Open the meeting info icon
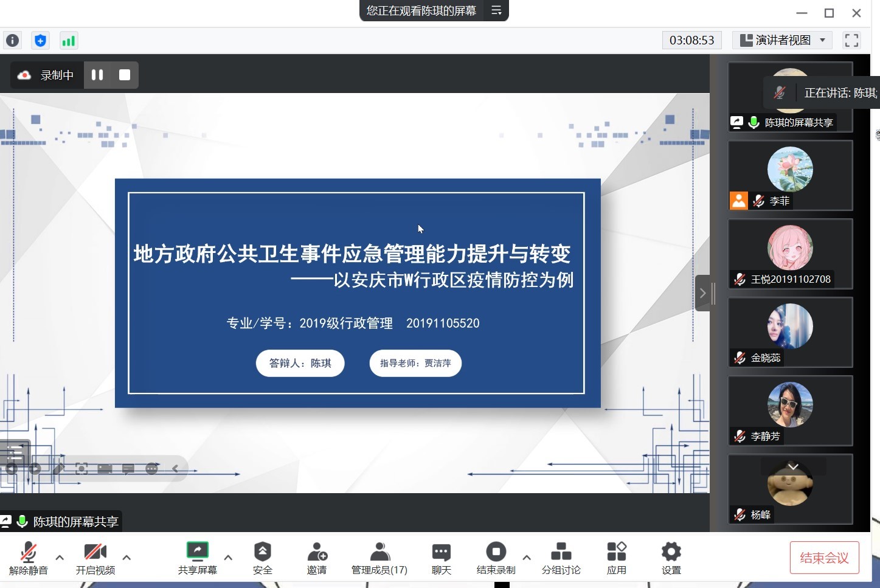 (12, 41)
